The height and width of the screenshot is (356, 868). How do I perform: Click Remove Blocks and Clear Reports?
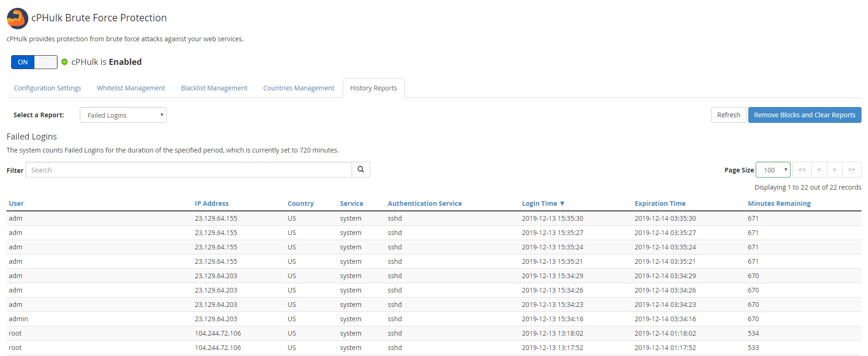804,115
